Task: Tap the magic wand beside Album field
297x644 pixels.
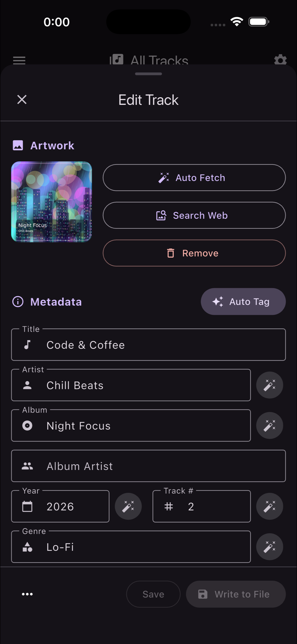Action: click(x=270, y=425)
